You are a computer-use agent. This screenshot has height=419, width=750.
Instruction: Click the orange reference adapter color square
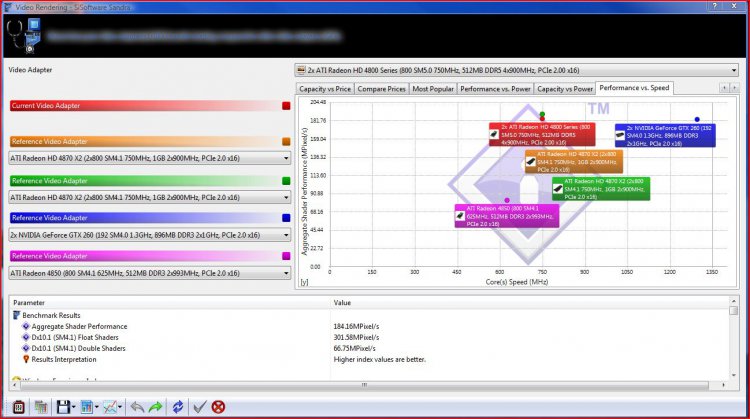286,142
